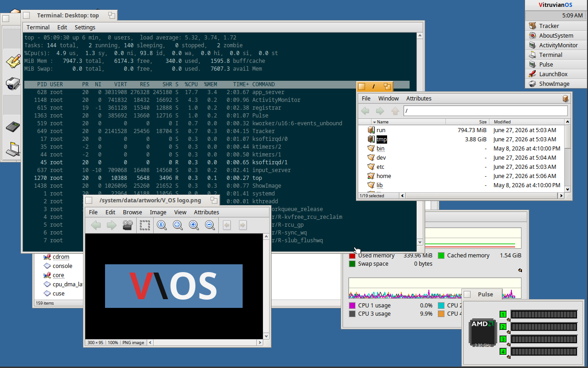The width and height of the screenshot is (588, 368).
Task: Select the cuse file entry
Action: (x=59, y=294)
